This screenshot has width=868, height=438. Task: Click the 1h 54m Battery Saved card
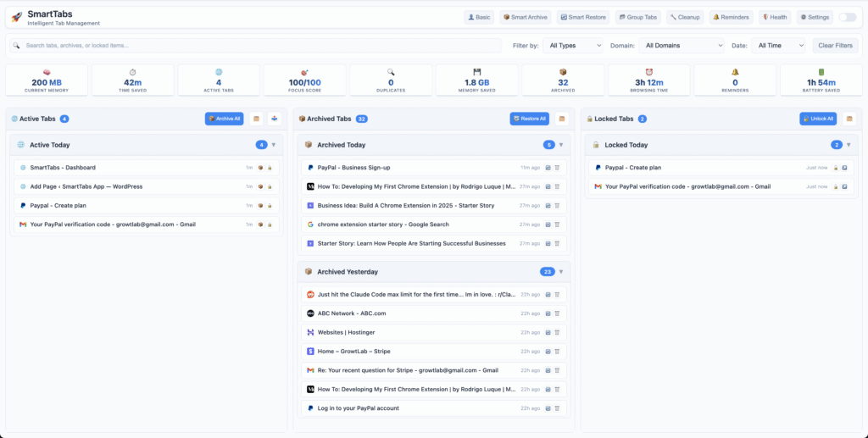(821, 80)
